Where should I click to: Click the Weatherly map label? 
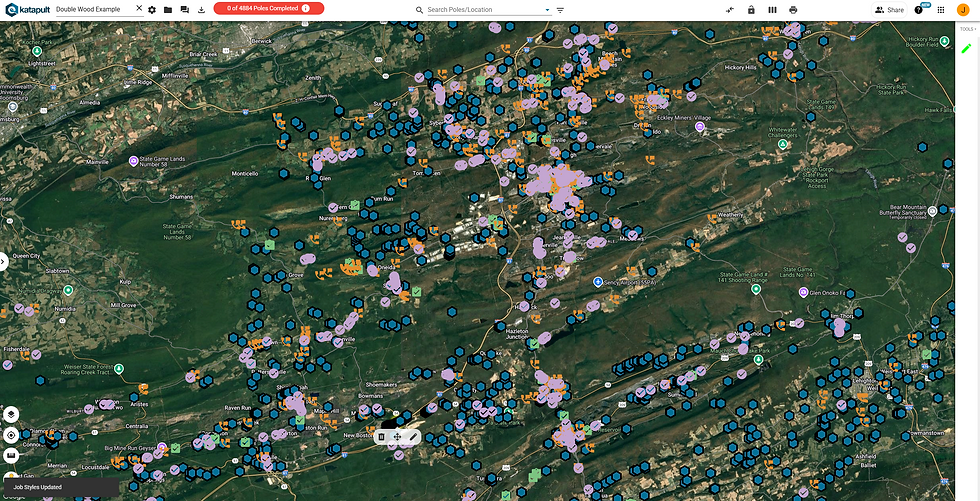[729, 214]
